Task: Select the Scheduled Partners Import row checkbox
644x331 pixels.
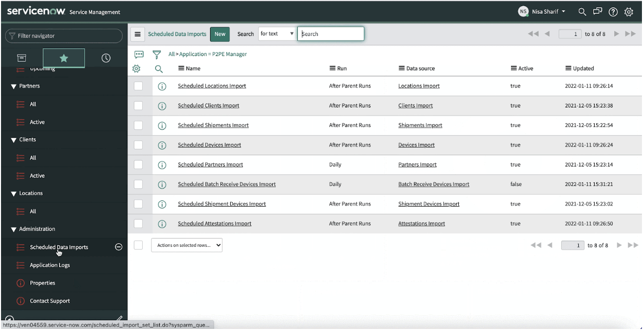Action: [x=138, y=164]
